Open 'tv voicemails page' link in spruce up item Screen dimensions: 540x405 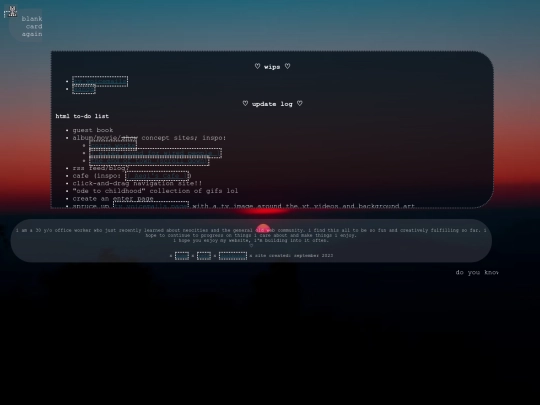tap(151, 205)
